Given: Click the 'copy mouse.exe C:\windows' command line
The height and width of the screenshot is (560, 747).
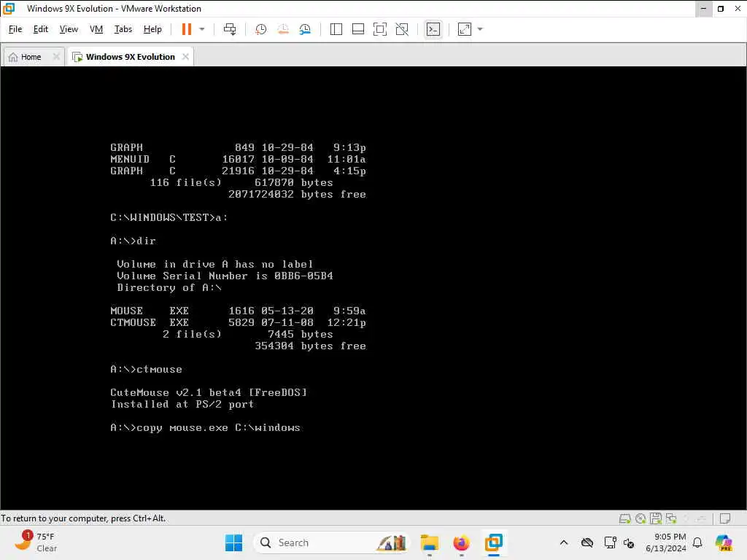Looking at the screenshot, I should pos(205,427).
